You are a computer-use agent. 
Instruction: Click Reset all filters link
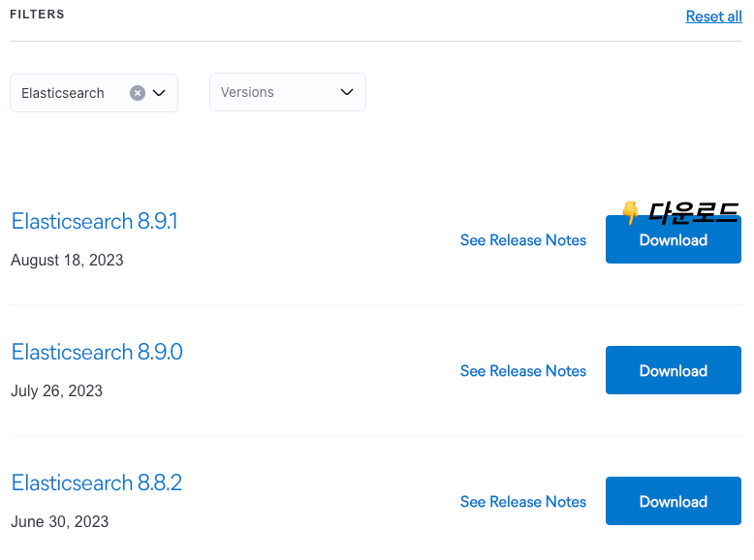point(713,16)
